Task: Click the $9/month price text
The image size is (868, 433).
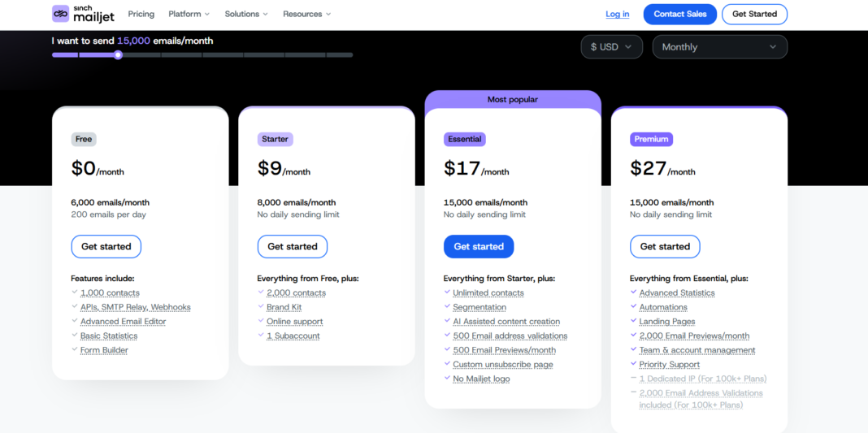Action: tap(284, 168)
